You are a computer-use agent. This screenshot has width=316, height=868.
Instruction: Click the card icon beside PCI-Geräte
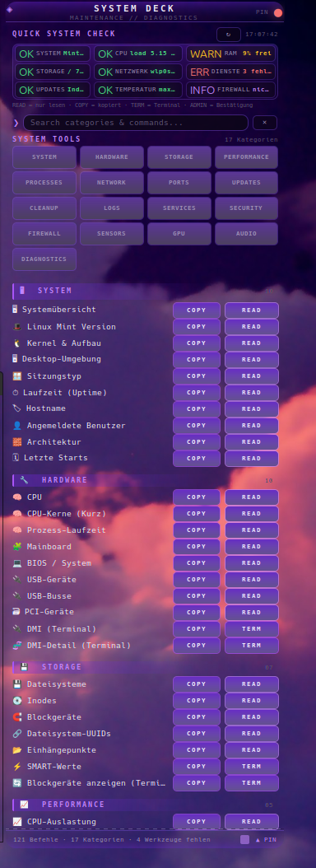tap(16, 612)
